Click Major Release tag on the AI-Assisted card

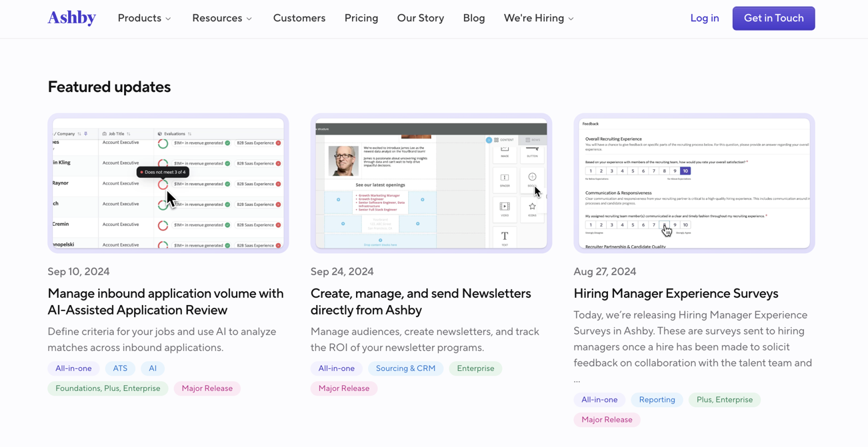(x=207, y=388)
